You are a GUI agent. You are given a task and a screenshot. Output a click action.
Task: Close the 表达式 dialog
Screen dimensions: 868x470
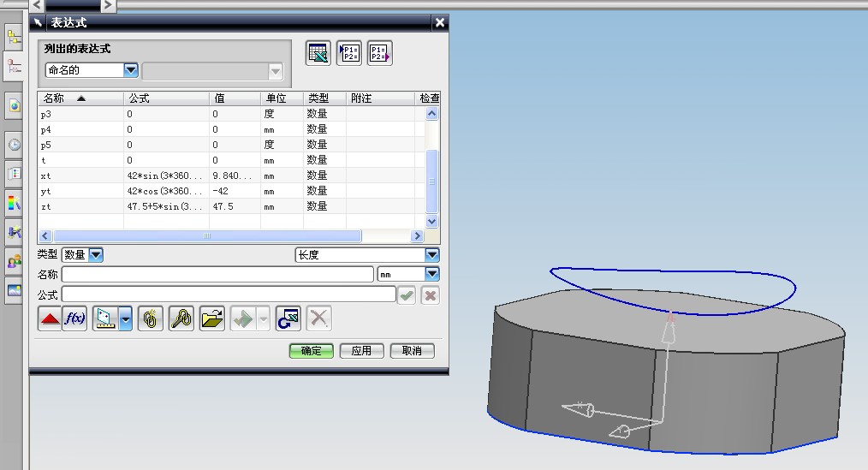pyautogui.click(x=439, y=23)
